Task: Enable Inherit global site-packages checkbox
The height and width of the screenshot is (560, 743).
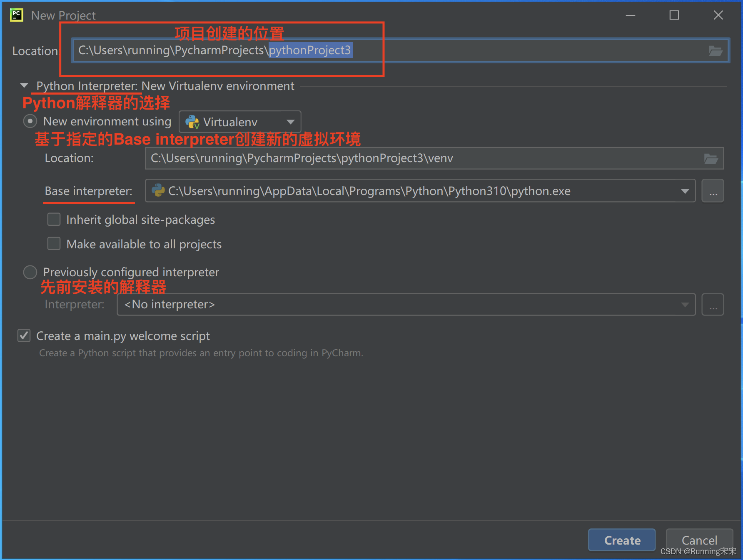Action: point(54,219)
